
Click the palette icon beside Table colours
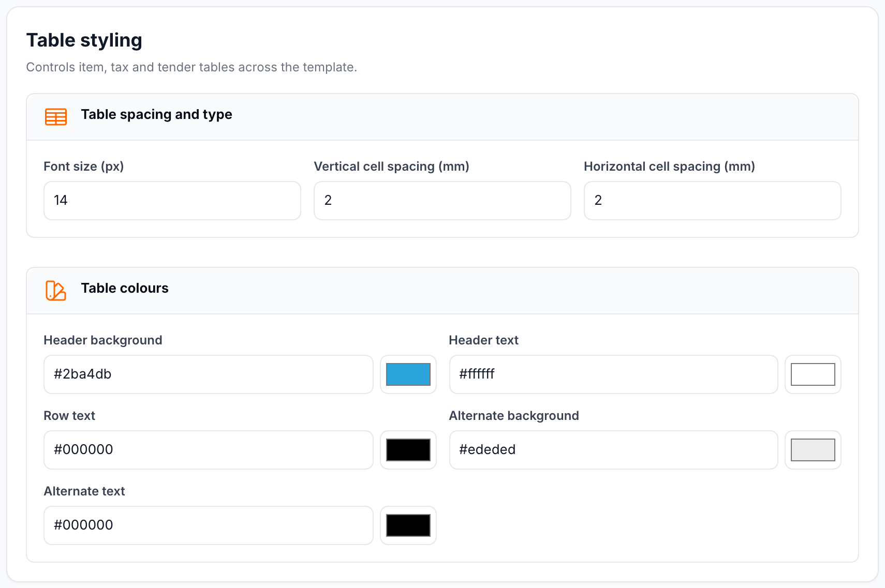click(x=56, y=291)
